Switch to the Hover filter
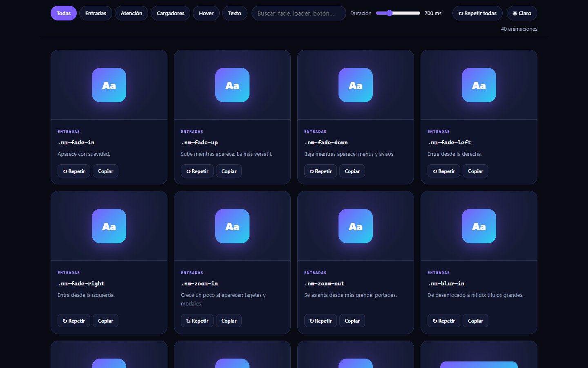The width and height of the screenshot is (588, 368). coord(206,13)
